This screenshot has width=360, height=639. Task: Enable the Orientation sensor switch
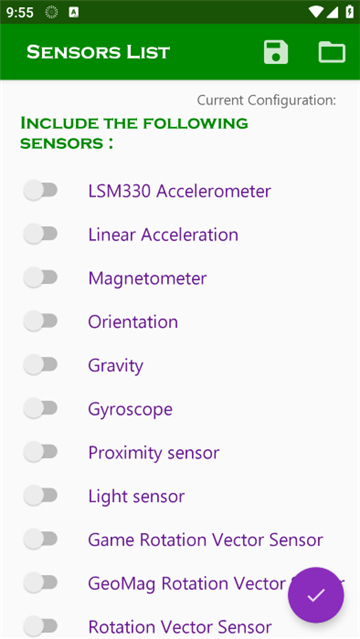tap(40, 321)
